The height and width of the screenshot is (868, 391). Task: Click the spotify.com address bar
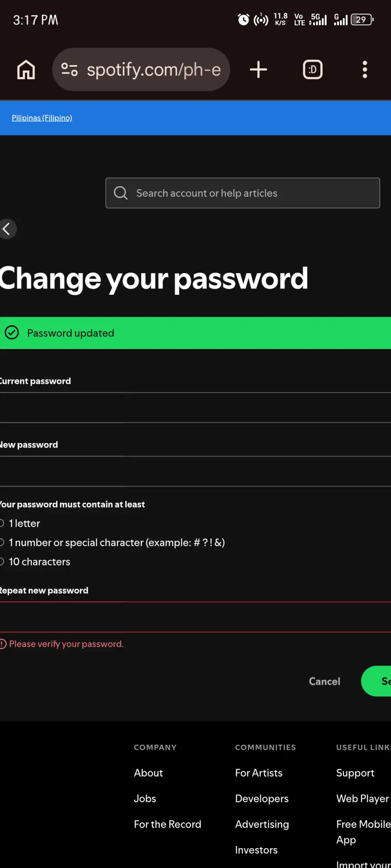(141, 70)
